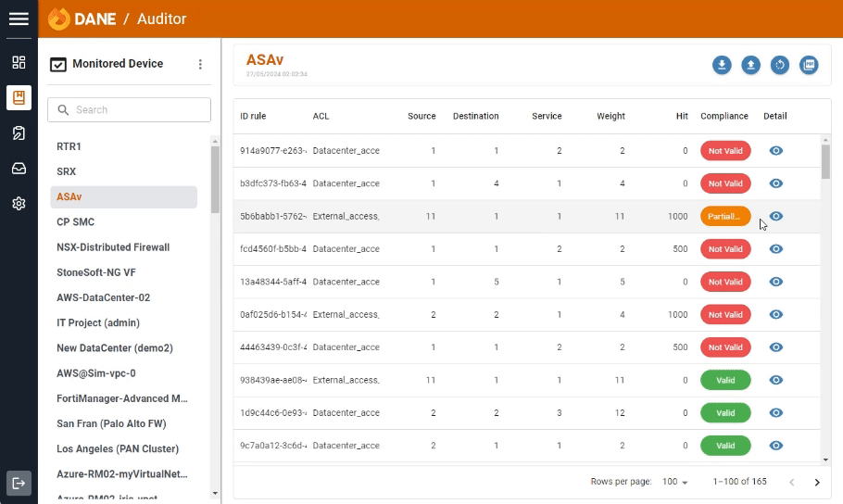Export ASAv report as PDF
843x504 pixels.
809,65
